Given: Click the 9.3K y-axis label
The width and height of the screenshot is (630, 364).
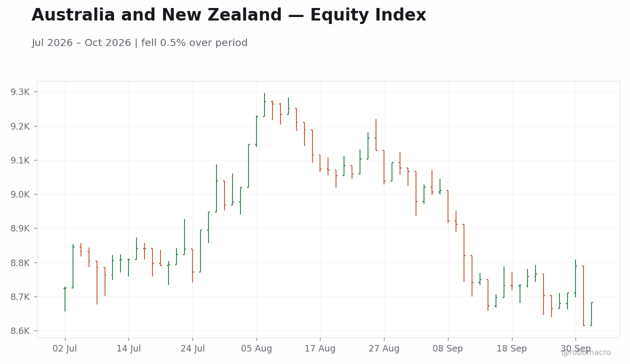Looking at the screenshot, I should (x=20, y=92).
